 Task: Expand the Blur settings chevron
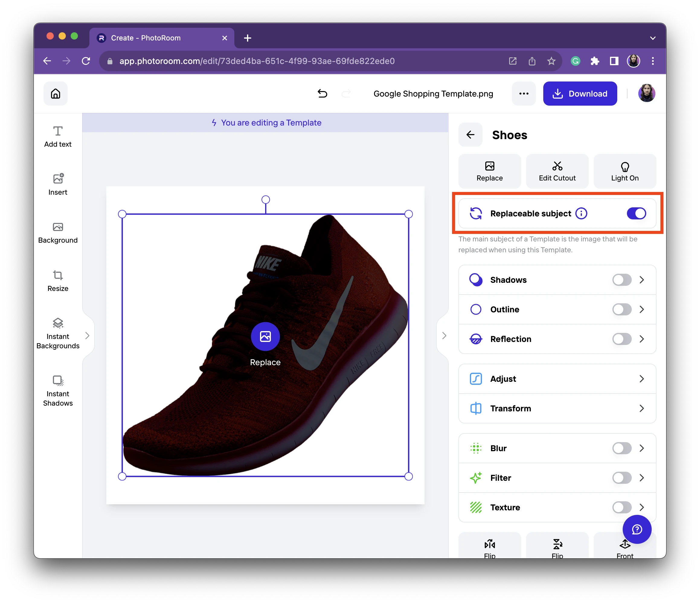click(641, 448)
